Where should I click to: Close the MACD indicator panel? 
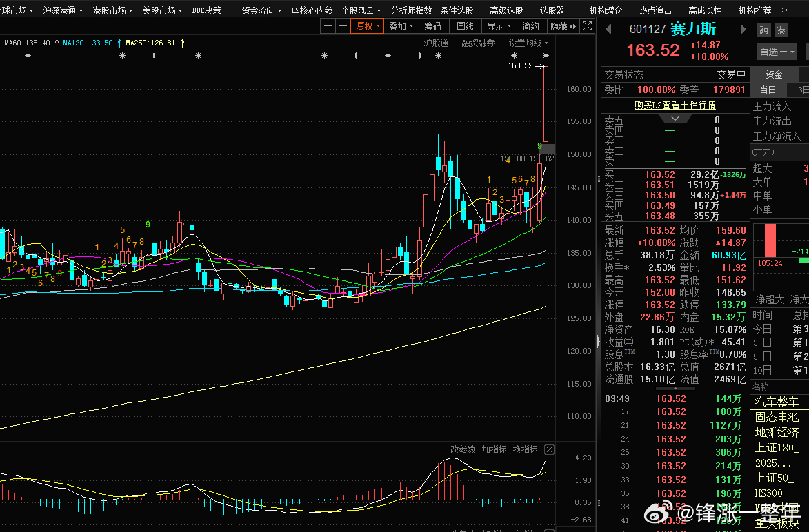(x=550, y=449)
